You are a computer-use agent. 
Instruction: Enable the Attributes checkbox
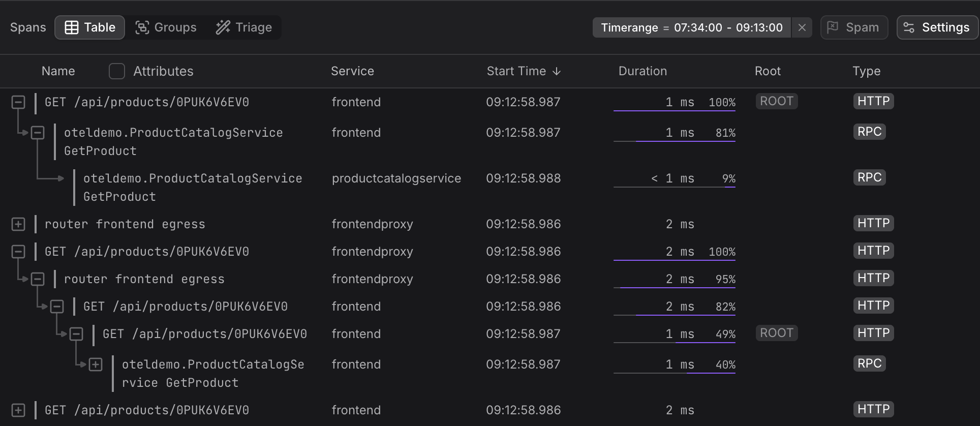(117, 71)
